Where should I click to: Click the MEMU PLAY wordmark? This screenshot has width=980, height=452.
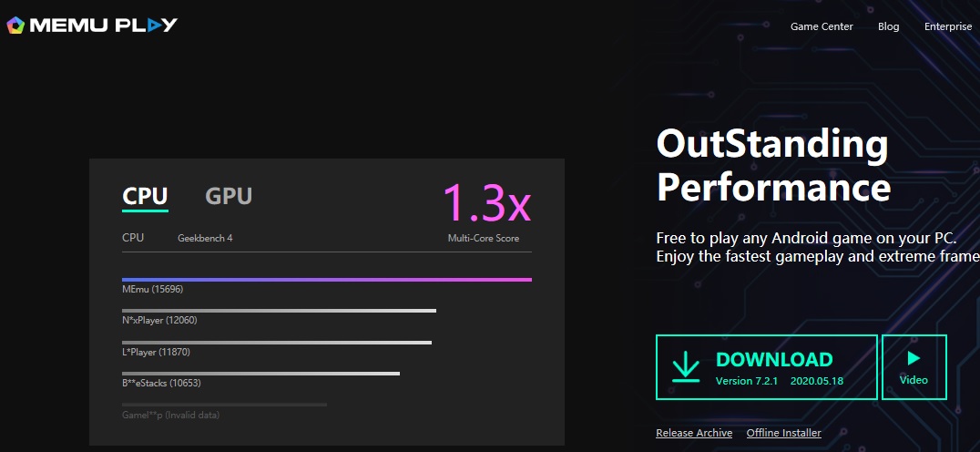pos(104,25)
